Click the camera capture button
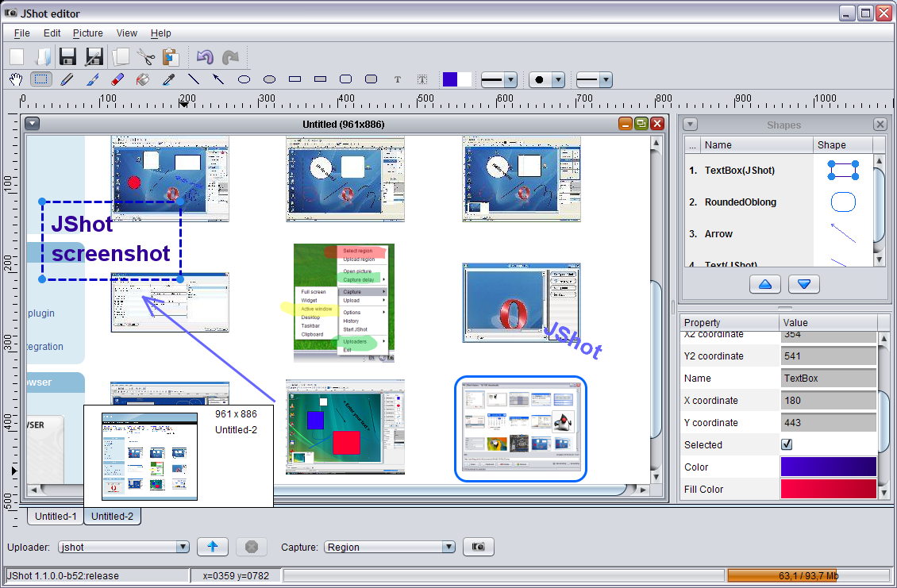Image resolution: width=897 pixels, height=588 pixels. [479, 547]
